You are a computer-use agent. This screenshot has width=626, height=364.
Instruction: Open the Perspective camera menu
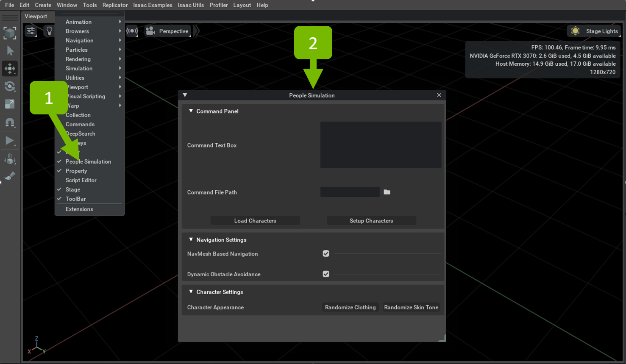(168, 31)
